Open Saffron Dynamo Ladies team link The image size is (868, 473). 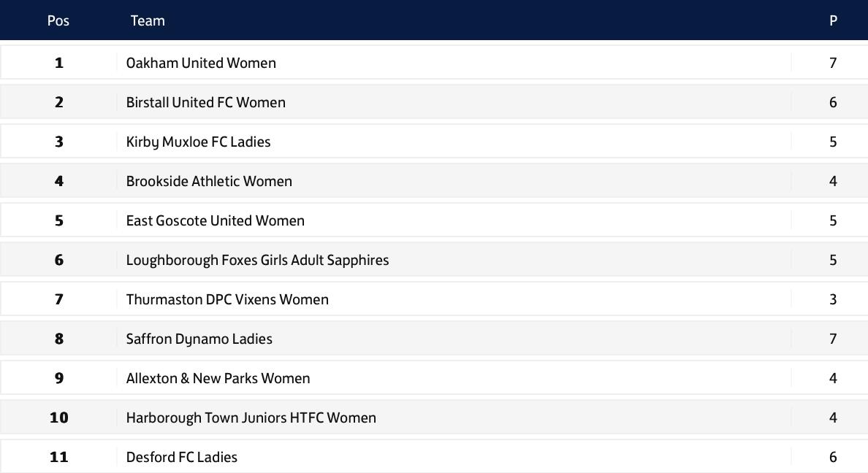click(x=199, y=339)
